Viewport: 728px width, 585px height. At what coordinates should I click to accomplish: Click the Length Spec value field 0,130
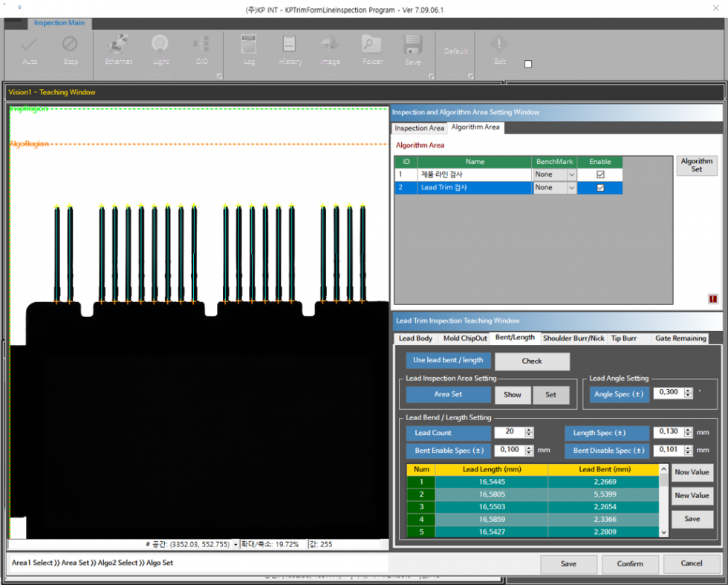(669, 431)
